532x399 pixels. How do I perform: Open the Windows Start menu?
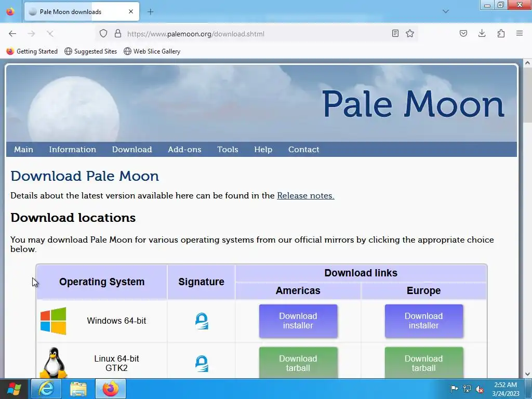[x=14, y=389]
